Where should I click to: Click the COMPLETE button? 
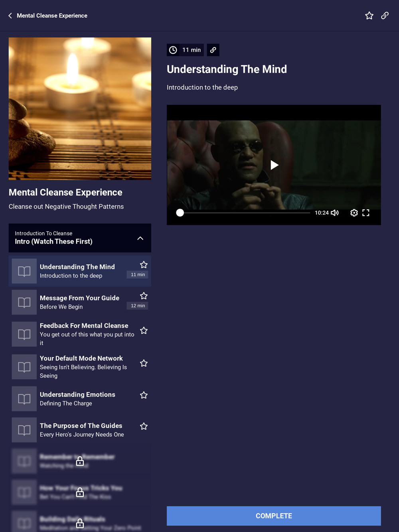pyautogui.click(x=274, y=516)
